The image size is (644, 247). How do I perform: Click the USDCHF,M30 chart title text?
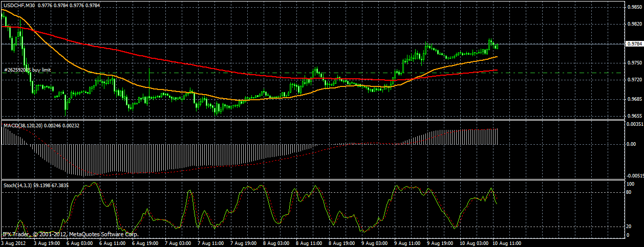coord(20,6)
